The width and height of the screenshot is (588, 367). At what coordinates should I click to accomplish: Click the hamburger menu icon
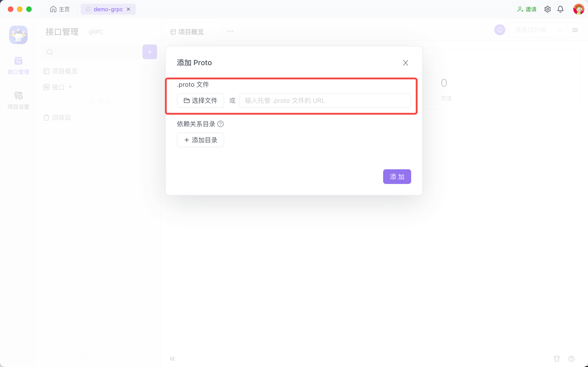[x=575, y=30]
